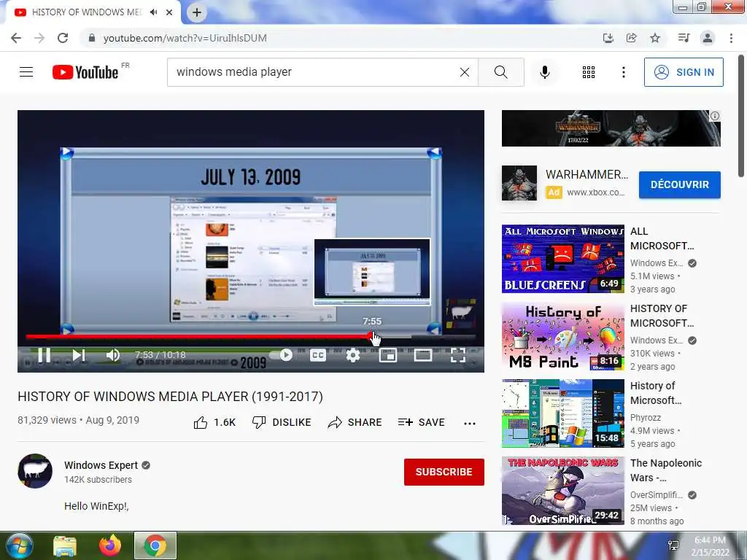The image size is (747, 560).
Task: Subscribe to Windows Expert channel
Action: point(444,472)
